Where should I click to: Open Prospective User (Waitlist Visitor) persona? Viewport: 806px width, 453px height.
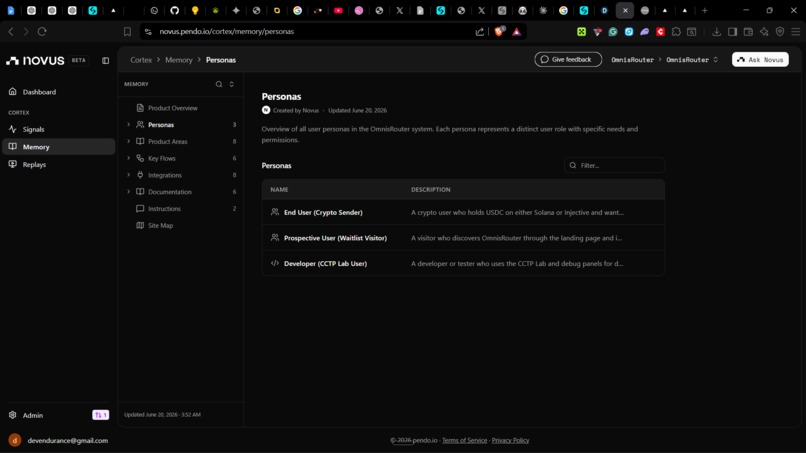pyautogui.click(x=335, y=238)
